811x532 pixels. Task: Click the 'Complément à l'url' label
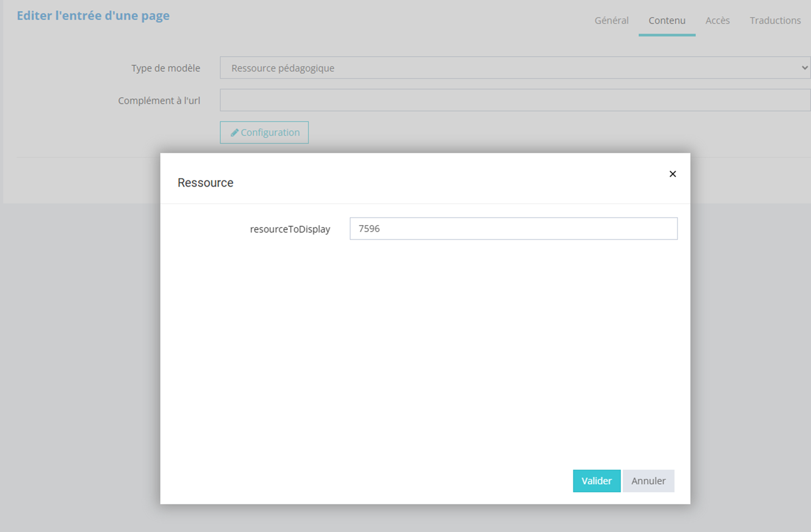159,101
